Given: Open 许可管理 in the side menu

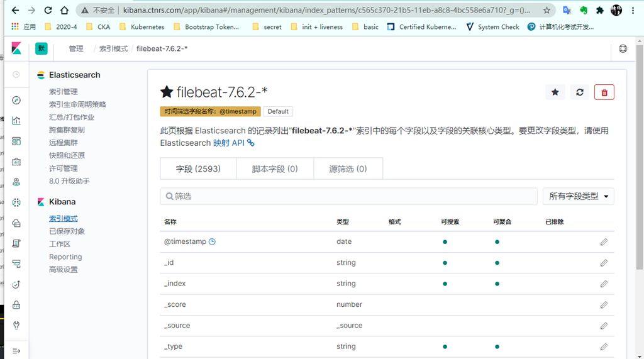Looking at the screenshot, I should pyautogui.click(x=64, y=168).
